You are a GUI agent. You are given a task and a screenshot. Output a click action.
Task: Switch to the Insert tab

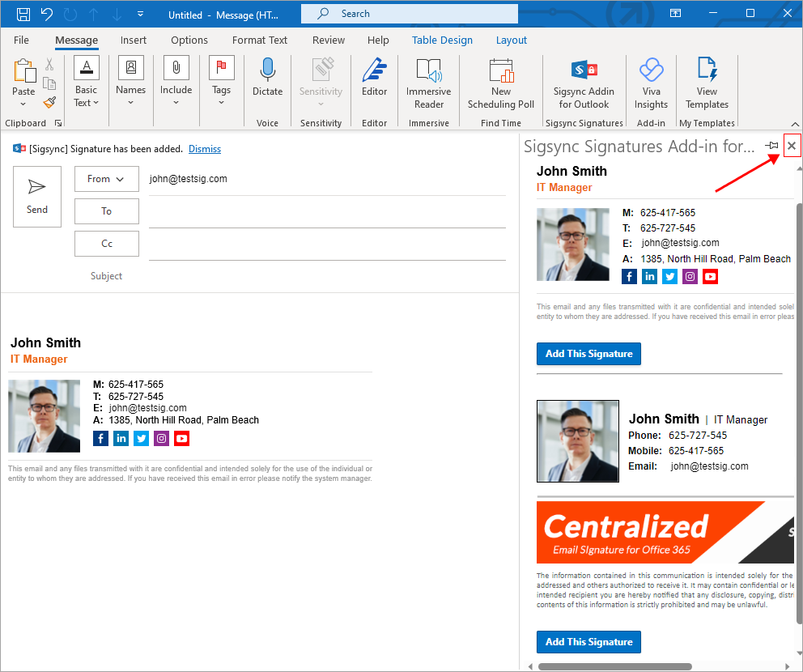coord(134,40)
